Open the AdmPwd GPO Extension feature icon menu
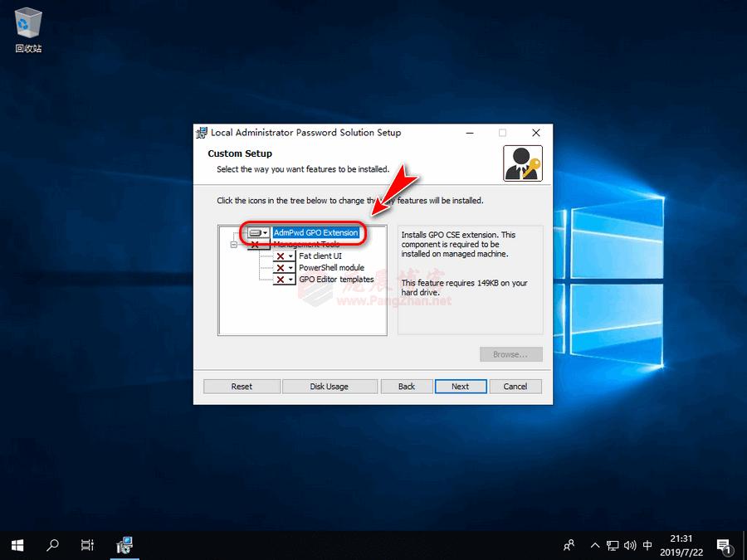 [x=256, y=232]
